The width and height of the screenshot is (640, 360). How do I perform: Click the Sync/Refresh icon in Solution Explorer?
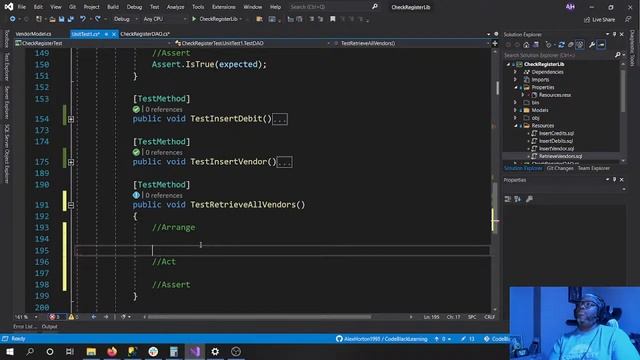[x=561, y=45]
